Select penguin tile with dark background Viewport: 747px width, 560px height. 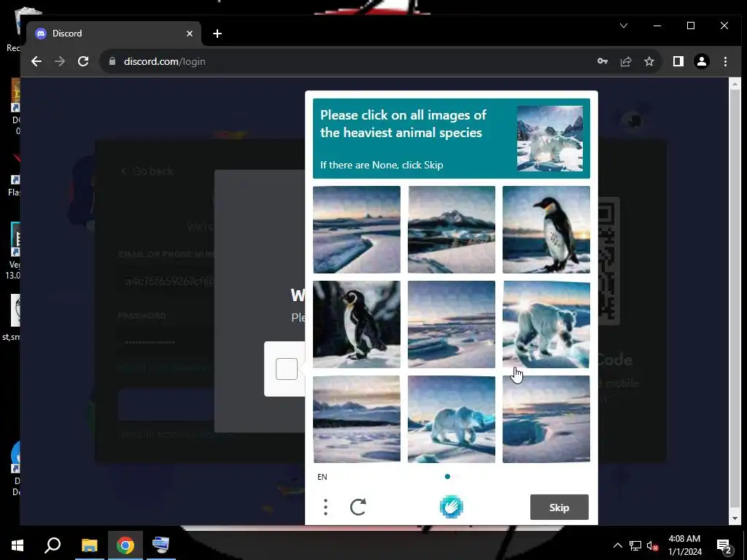[356, 324]
